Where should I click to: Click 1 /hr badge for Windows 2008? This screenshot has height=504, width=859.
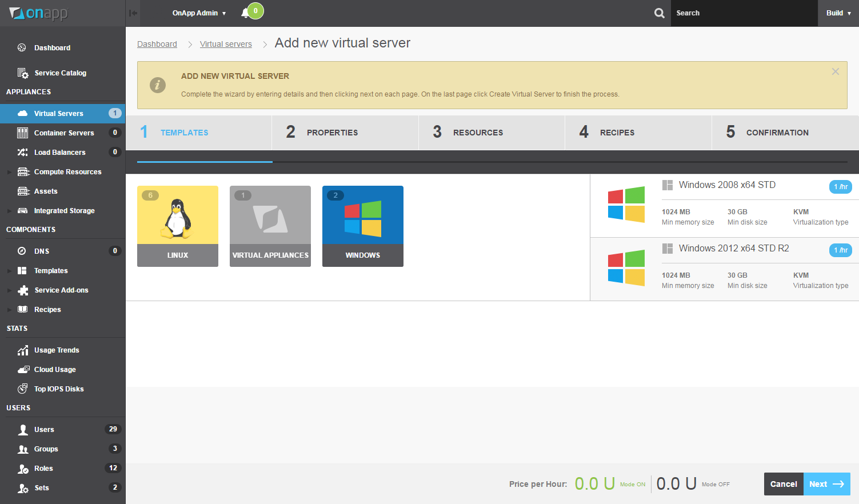coord(841,187)
